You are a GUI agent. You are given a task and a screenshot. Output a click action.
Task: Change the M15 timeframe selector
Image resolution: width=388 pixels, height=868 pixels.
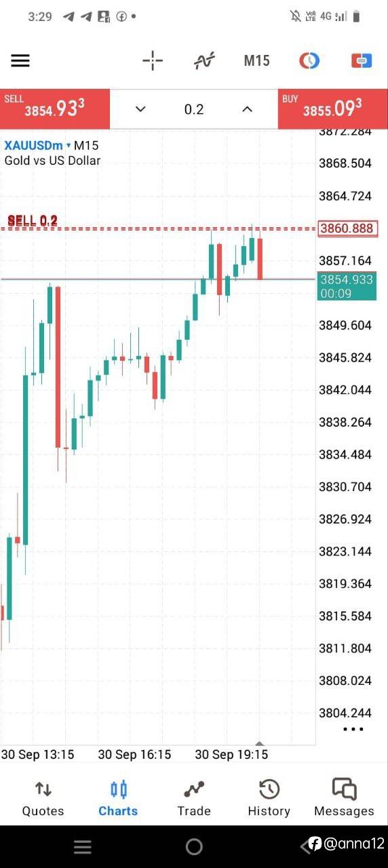pos(256,60)
